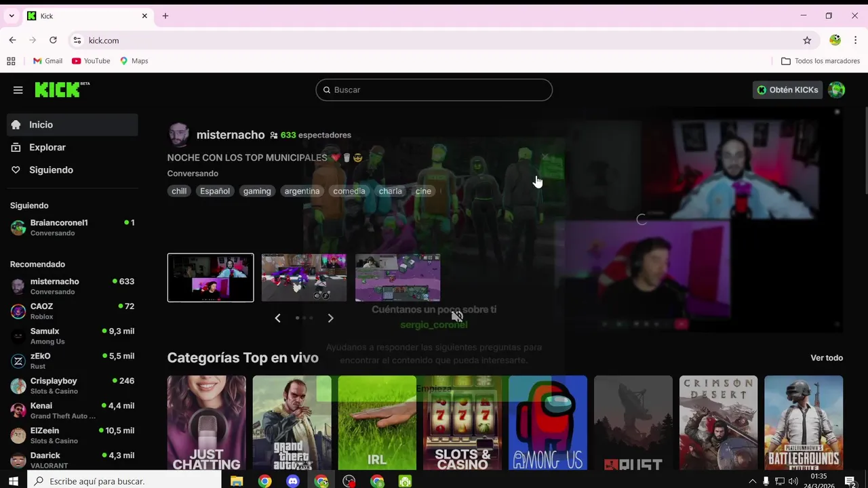Viewport: 868px width, 488px height.
Task: Click misternacho featured streamer name
Action: pyautogui.click(x=231, y=135)
